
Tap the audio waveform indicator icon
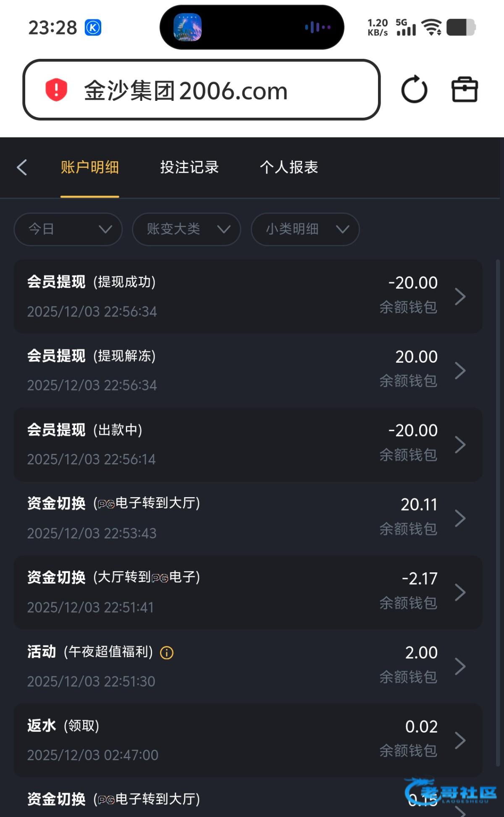pos(318,27)
